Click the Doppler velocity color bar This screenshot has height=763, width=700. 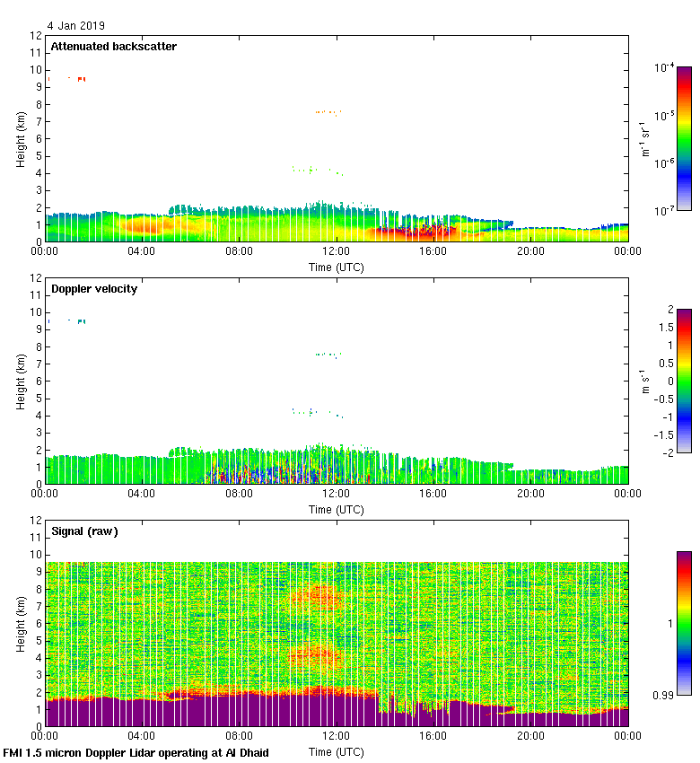[x=684, y=381]
